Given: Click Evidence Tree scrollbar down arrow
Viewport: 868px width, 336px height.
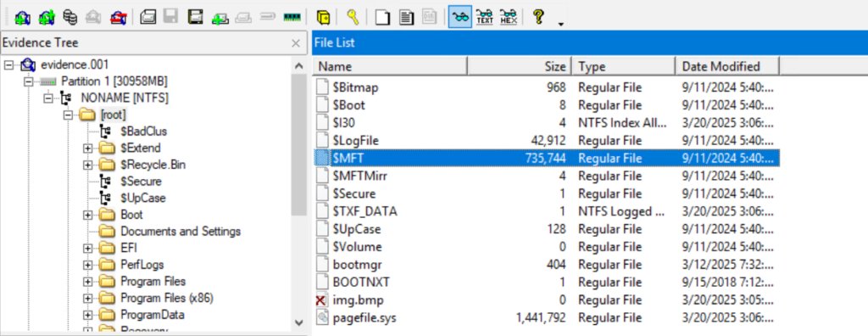Looking at the screenshot, I should (299, 322).
